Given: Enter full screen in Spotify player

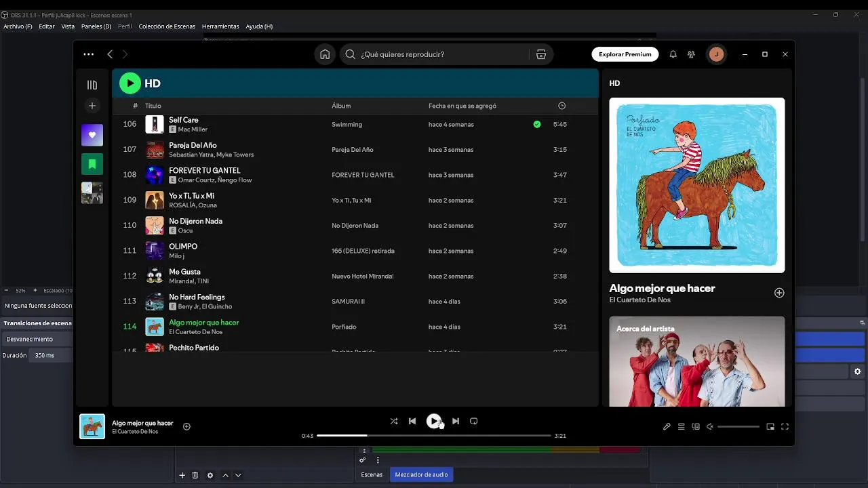Looking at the screenshot, I should tap(785, 427).
